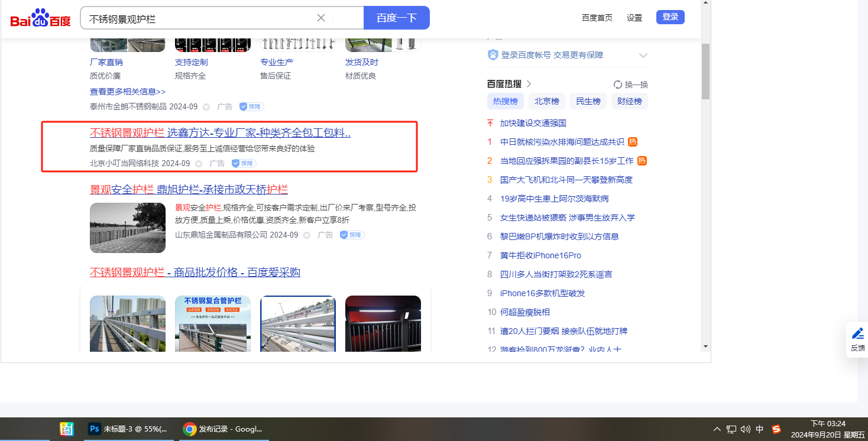Click the 保障 badge in the 泰州市金朗 ad
Image resolution: width=868 pixels, height=441 pixels.
(251, 106)
